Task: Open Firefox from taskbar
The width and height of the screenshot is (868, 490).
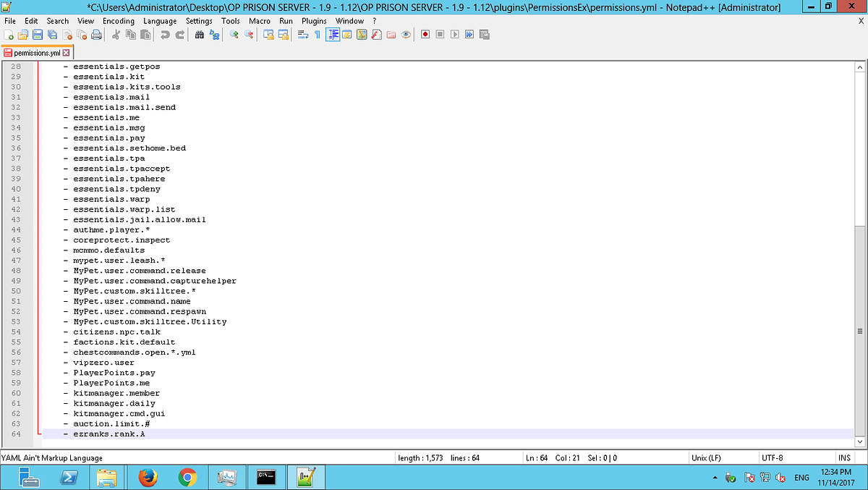Action: [x=148, y=477]
